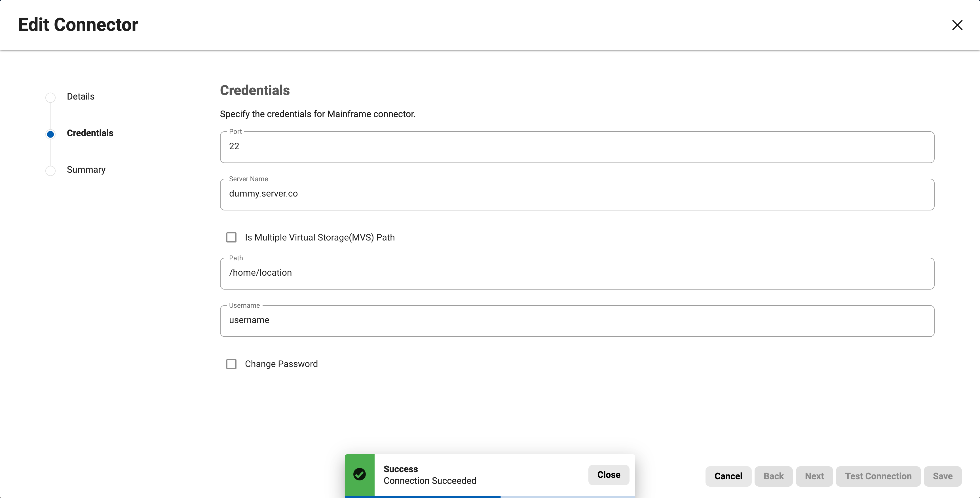Image resolution: width=980 pixels, height=498 pixels.
Task: Edit the Server Name field
Action: (x=577, y=194)
